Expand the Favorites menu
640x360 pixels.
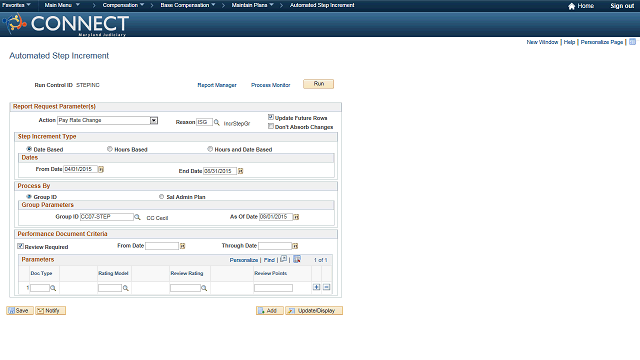[16, 5]
